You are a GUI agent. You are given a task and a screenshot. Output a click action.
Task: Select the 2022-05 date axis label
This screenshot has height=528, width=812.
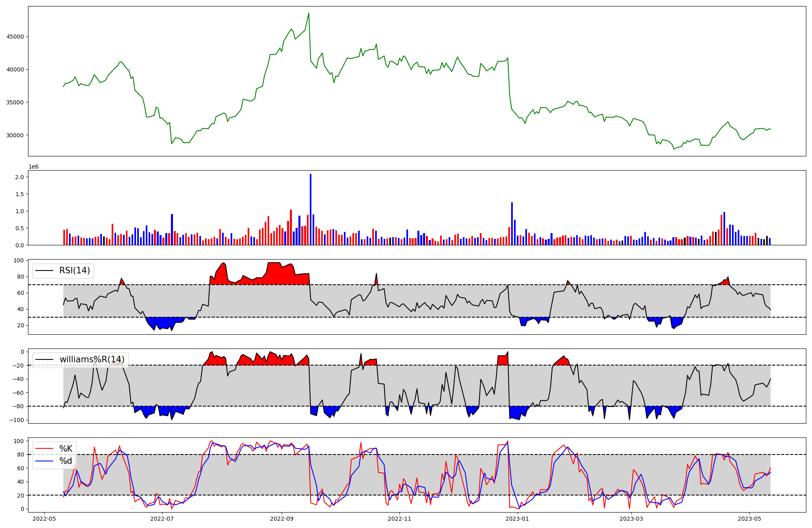[44, 519]
